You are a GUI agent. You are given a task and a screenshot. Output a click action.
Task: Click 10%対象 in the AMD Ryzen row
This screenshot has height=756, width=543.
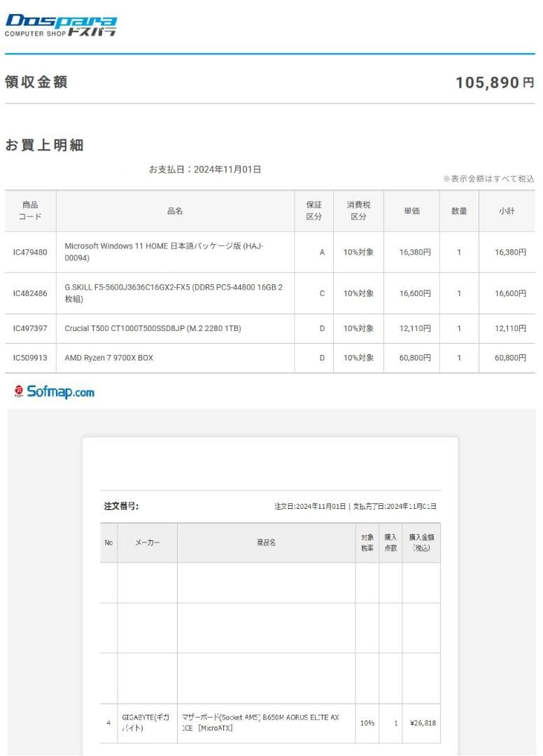358,358
